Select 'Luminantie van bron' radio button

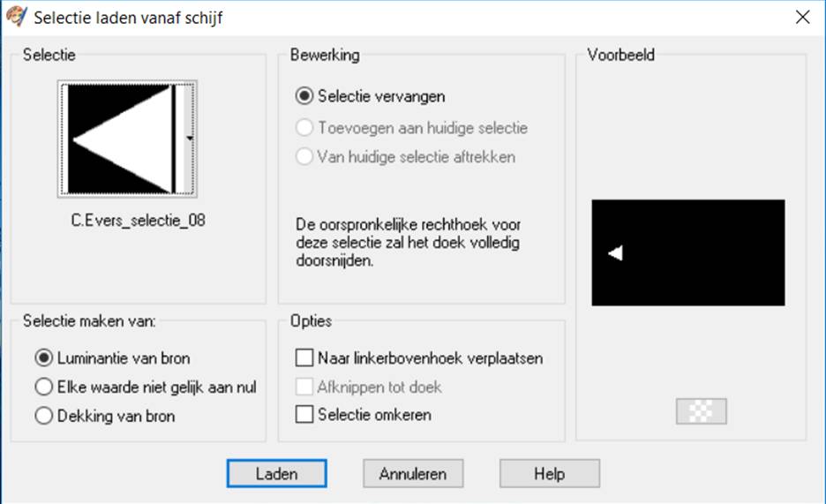(43, 358)
